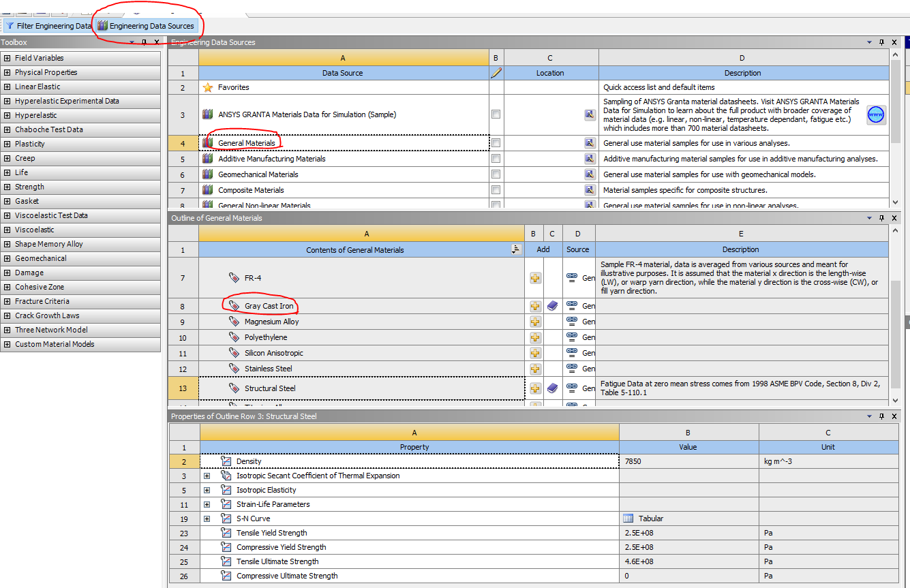This screenshot has width=910, height=588.
Task: Click Favorites star icon
Action: coord(208,87)
